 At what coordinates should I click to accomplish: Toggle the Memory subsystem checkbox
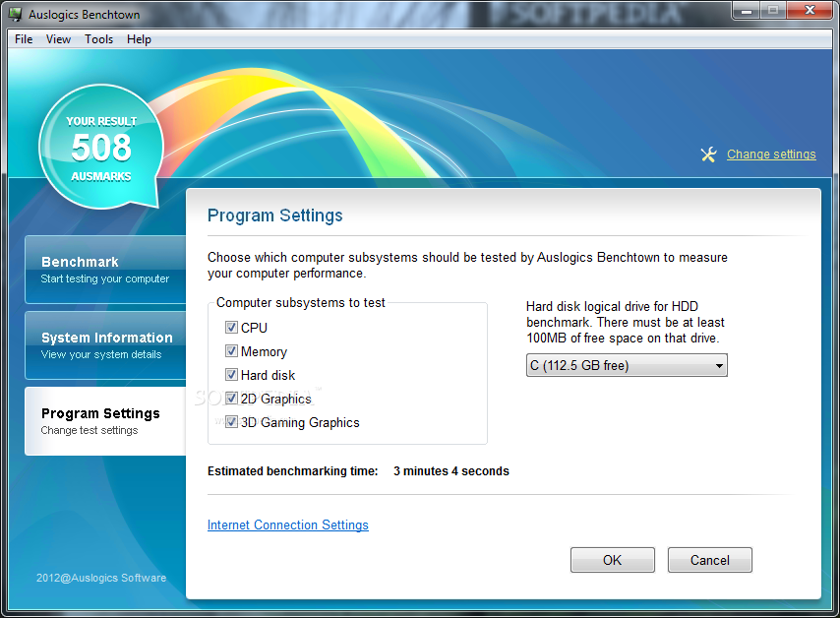tap(231, 351)
